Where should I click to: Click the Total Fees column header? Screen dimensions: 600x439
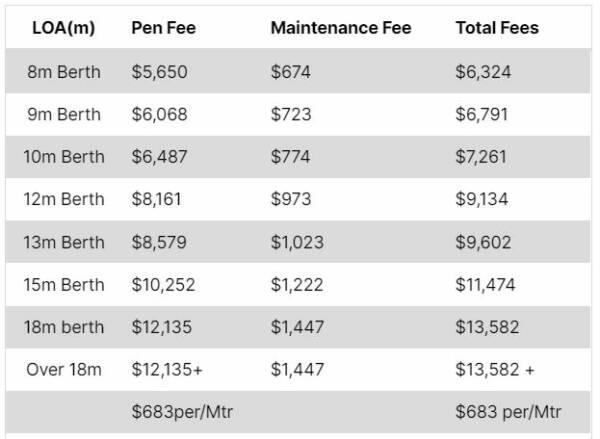(x=497, y=28)
